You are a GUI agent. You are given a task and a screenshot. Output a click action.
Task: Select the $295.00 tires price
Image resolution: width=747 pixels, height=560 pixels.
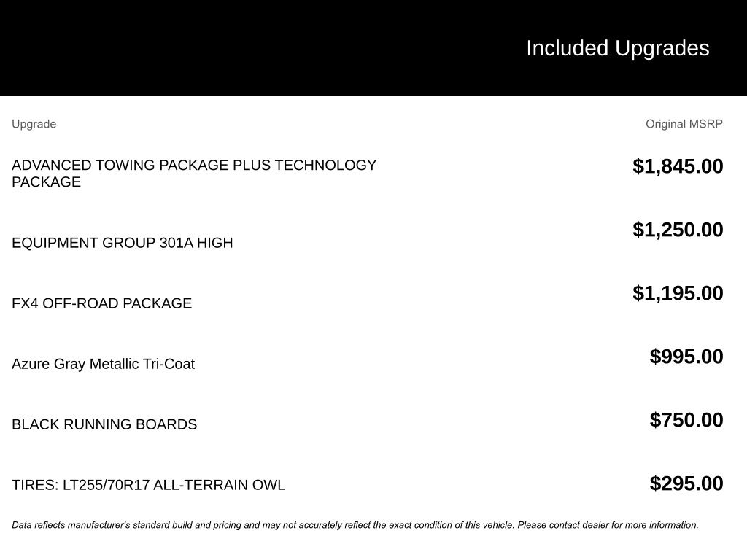[686, 483]
